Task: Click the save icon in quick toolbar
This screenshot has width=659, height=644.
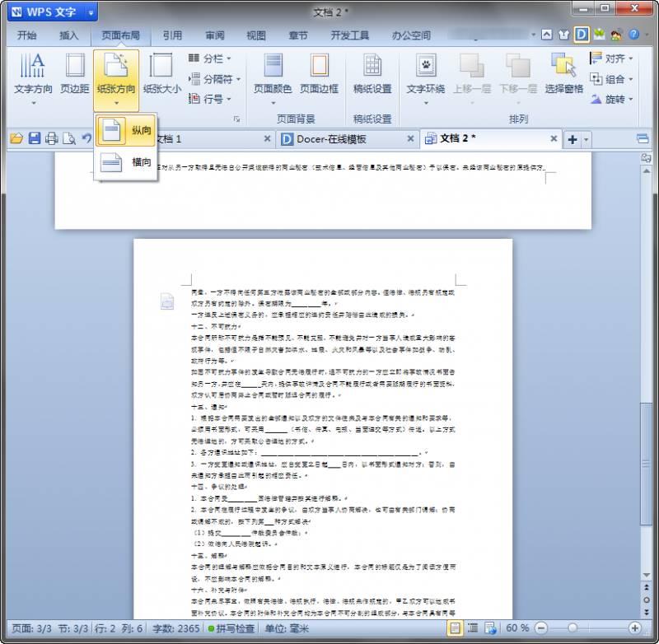Action: [x=35, y=138]
